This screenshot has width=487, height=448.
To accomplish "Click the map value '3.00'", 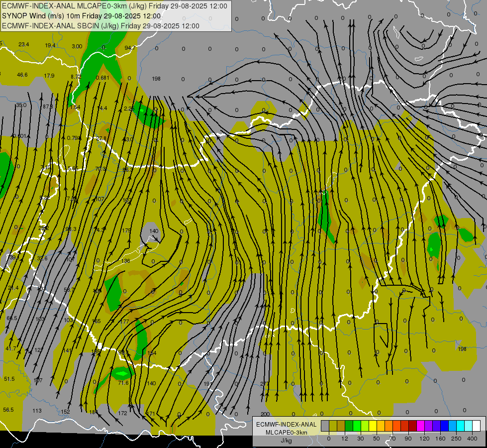I will pyautogui.click(x=77, y=46).
